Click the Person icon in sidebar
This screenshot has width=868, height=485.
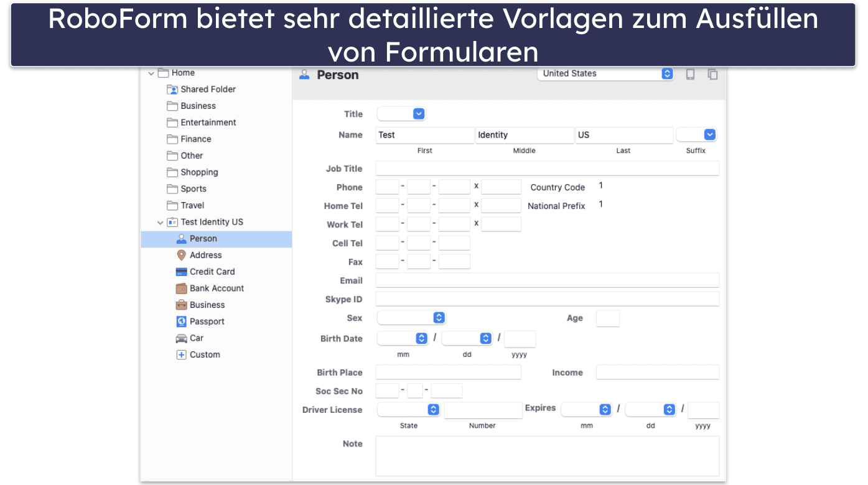[182, 239]
